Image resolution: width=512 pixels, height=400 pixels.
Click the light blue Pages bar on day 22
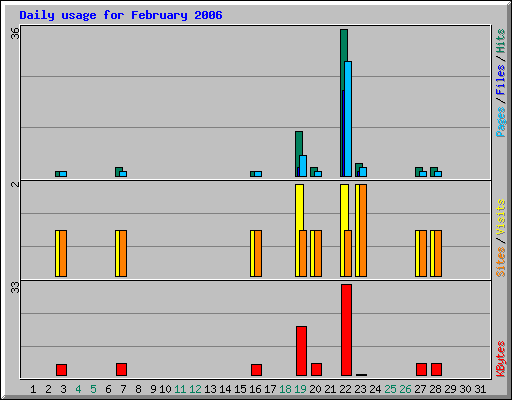[348, 119]
